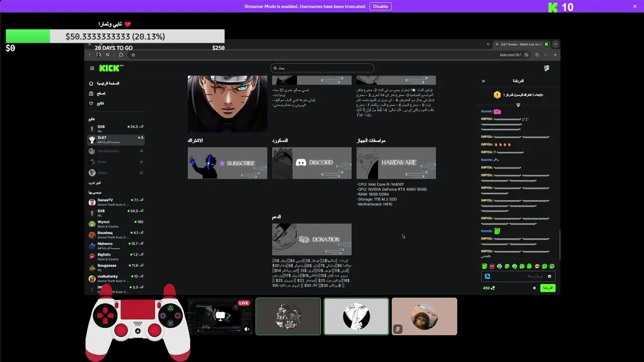Select SXB channel in following list
644x362 pixels.
pyautogui.click(x=116, y=129)
